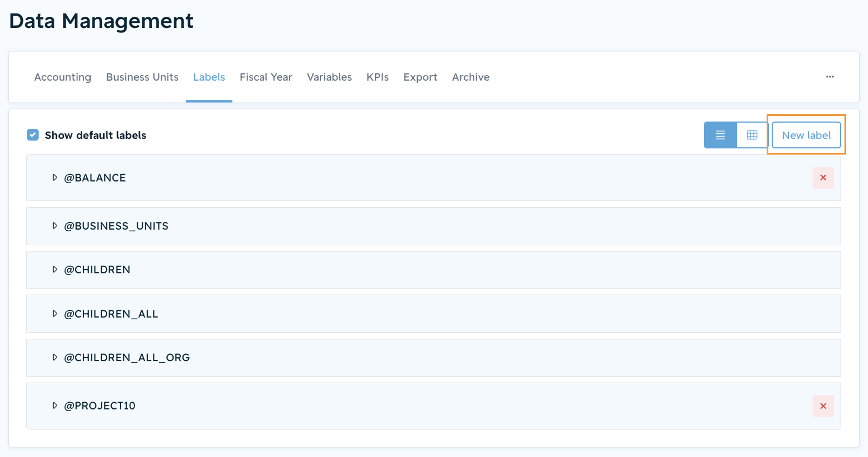Uncheck Show default labels checkbox
Viewport: 868px width, 457px height.
pyautogui.click(x=33, y=135)
